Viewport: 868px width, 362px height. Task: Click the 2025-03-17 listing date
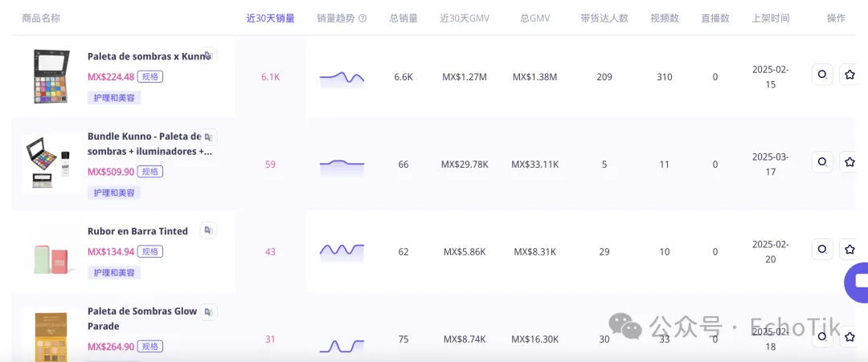coord(771,164)
